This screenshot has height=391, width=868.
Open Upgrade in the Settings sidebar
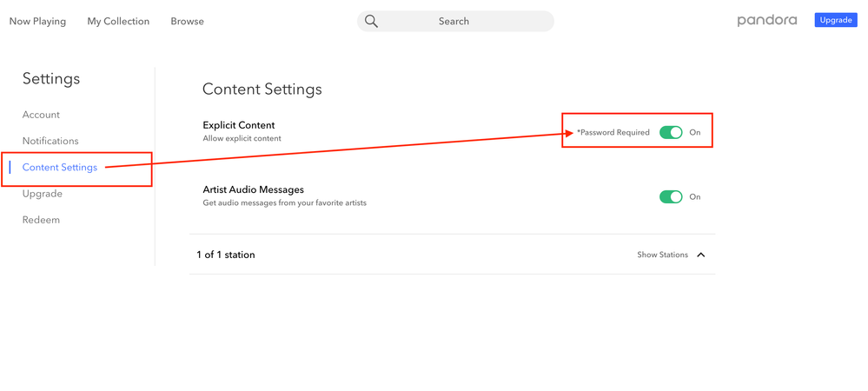click(43, 194)
